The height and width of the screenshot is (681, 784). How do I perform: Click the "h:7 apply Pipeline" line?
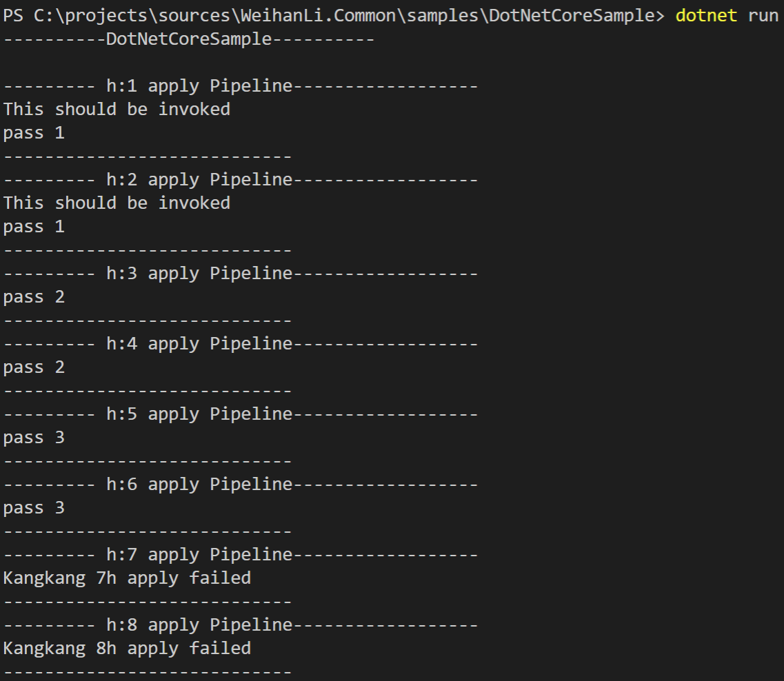(199, 555)
